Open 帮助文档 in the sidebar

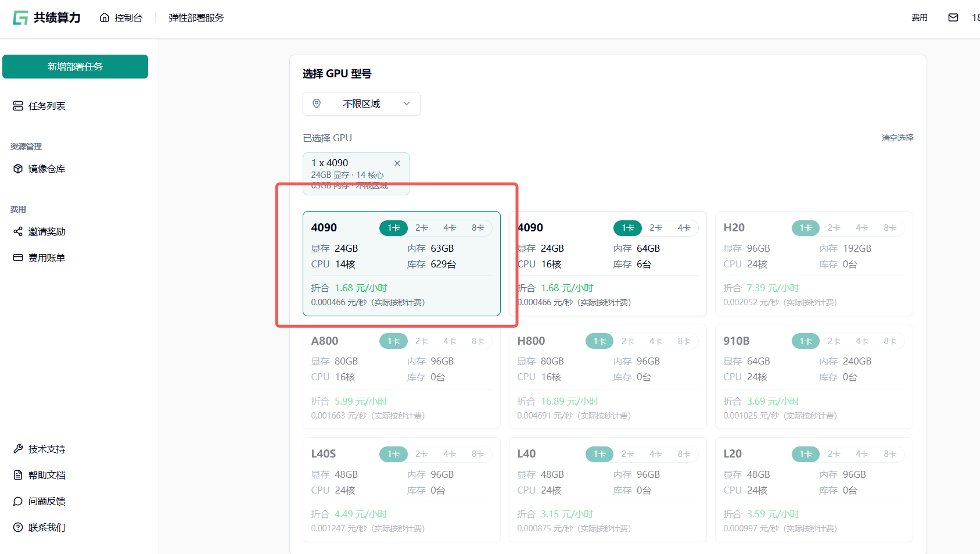pos(46,475)
